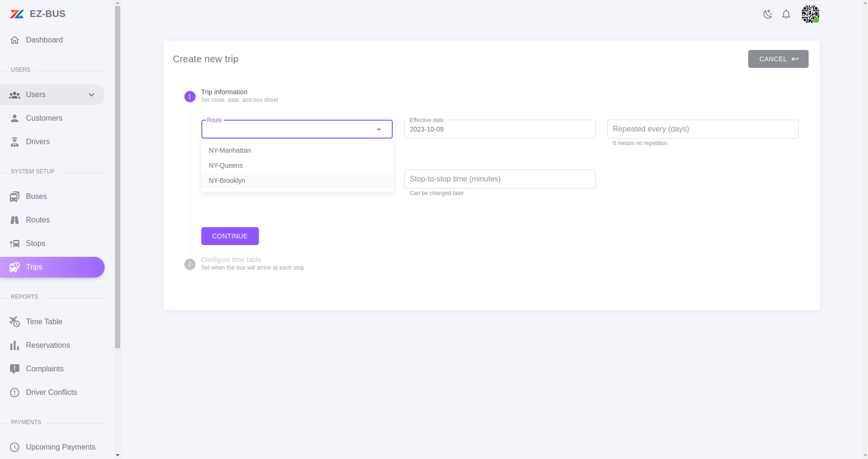This screenshot has width=868, height=459.
Task: Open the Complaints section
Action: click(45, 369)
